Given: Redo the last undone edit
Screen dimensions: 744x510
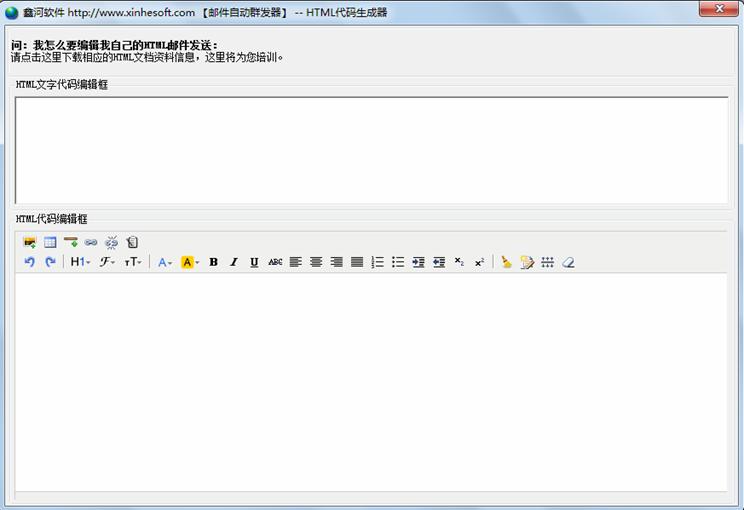Looking at the screenshot, I should point(50,262).
